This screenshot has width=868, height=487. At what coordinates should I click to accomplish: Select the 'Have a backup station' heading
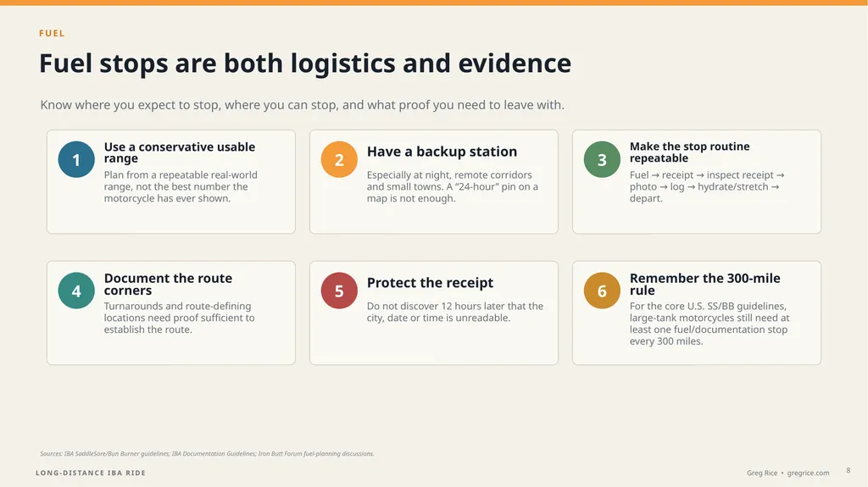click(x=442, y=152)
